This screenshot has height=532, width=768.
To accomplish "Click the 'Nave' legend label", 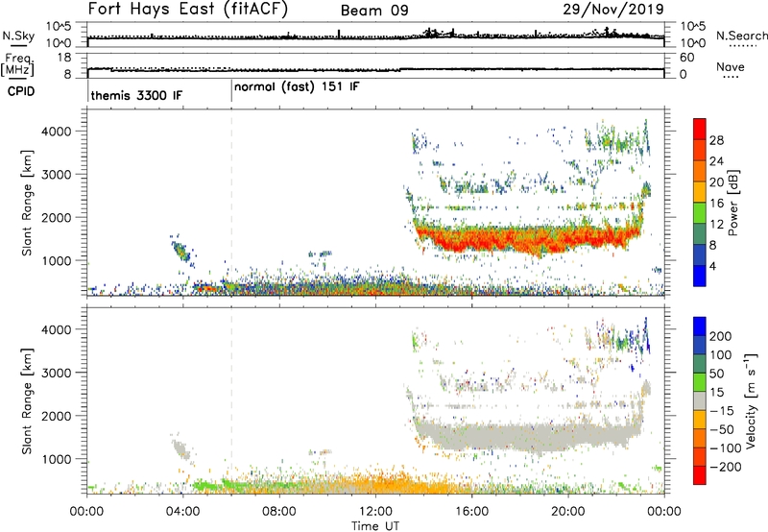I will point(731,66).
